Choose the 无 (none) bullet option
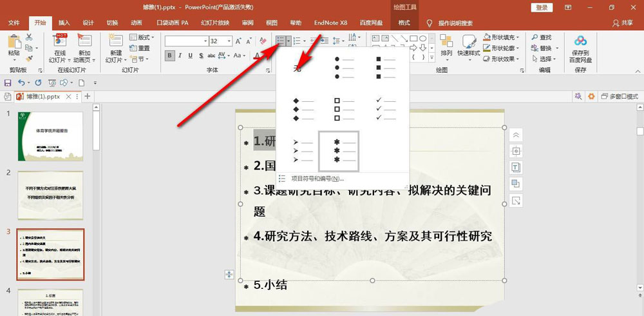This screenshot has width=644, height=316. click(x=299, y=68)
